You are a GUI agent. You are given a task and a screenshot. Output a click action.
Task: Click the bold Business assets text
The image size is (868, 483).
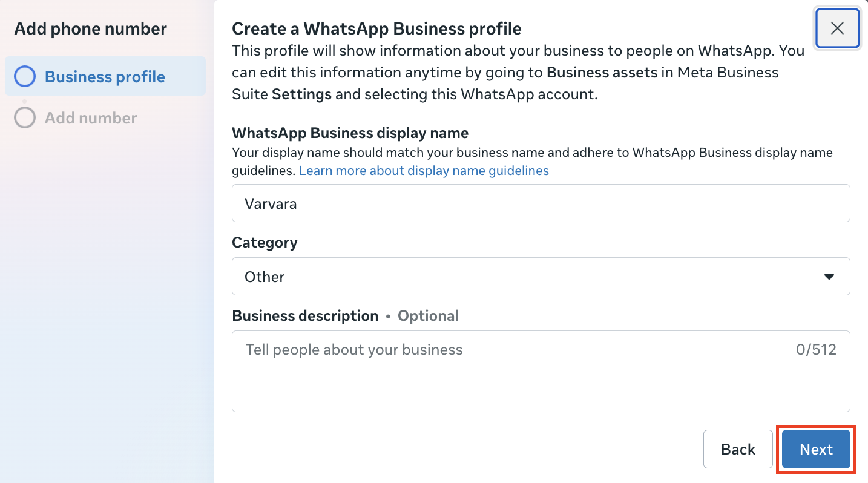pyautogui.click(x=602, y=73)
